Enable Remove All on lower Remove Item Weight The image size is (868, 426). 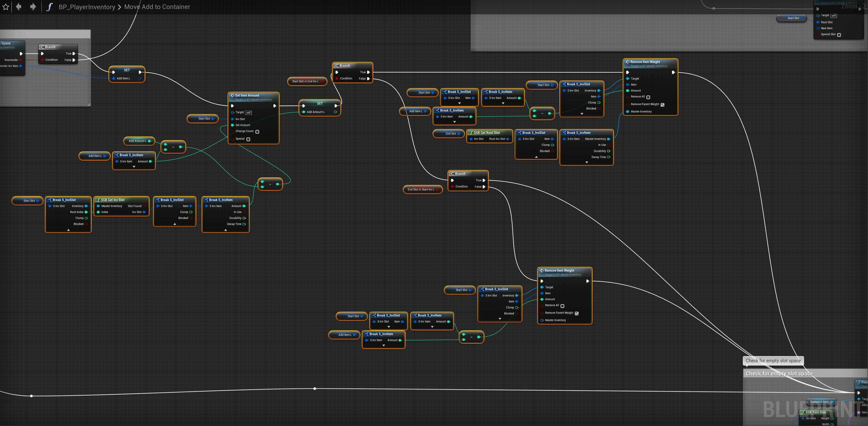coord(562,306)
